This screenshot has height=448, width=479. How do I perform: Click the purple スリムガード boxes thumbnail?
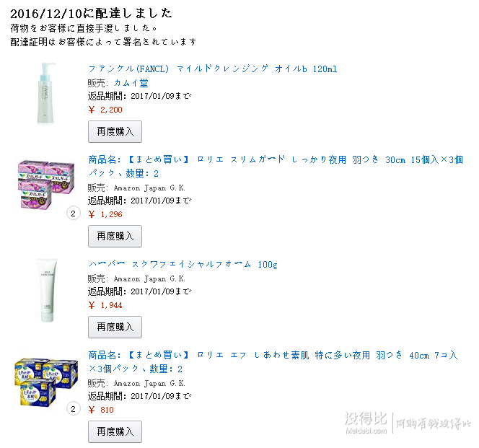click(46, 184)
